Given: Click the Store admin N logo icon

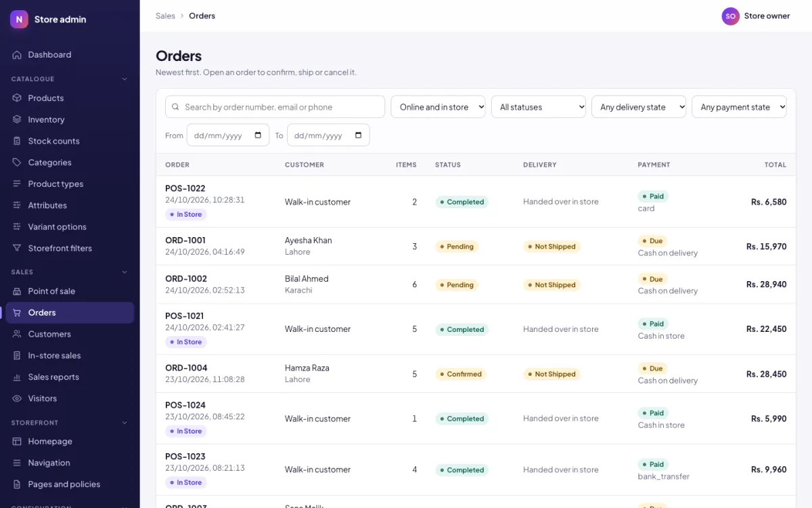Looking at the screenshot, I should coord(19,19).
